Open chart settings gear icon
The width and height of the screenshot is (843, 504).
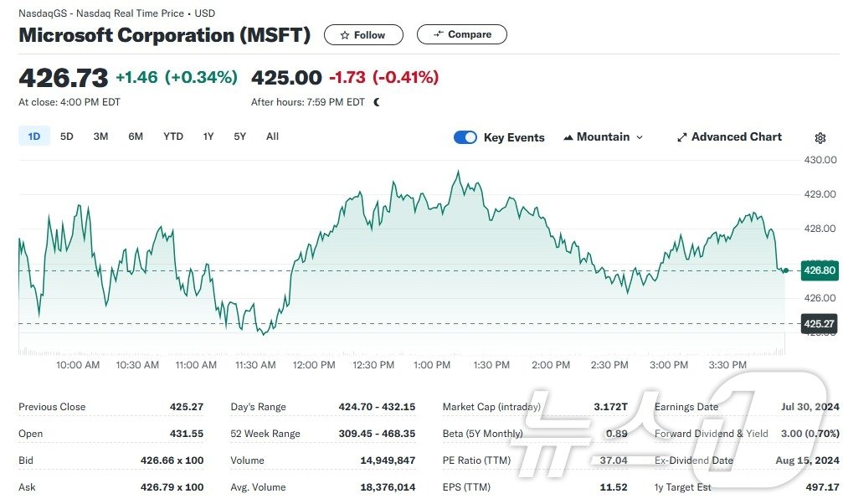click(820, 138)
